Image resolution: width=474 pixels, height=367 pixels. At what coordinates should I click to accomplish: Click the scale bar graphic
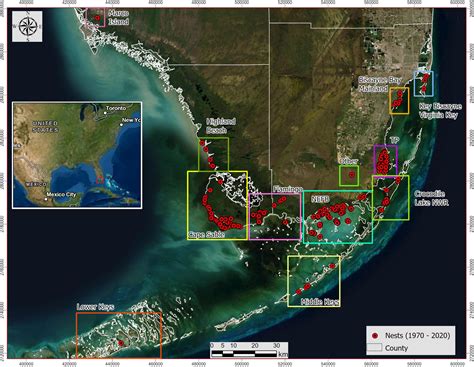tap(245, 353)
